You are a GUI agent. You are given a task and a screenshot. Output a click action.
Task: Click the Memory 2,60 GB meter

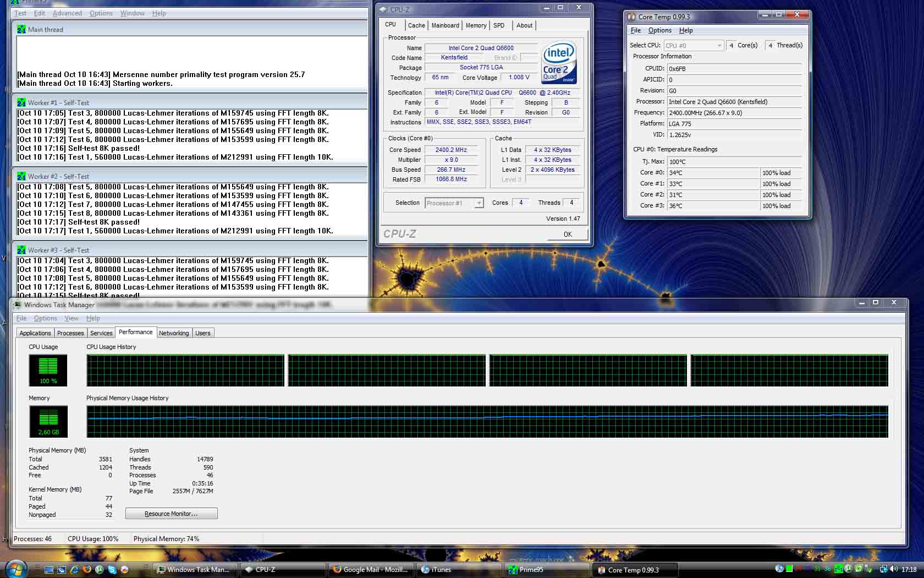48,422
